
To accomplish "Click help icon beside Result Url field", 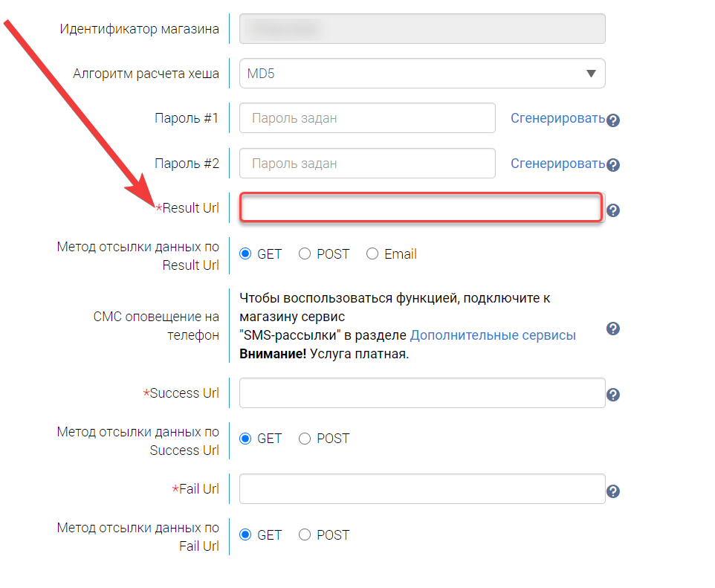I will pyautogui.click(x=613, y=210).
